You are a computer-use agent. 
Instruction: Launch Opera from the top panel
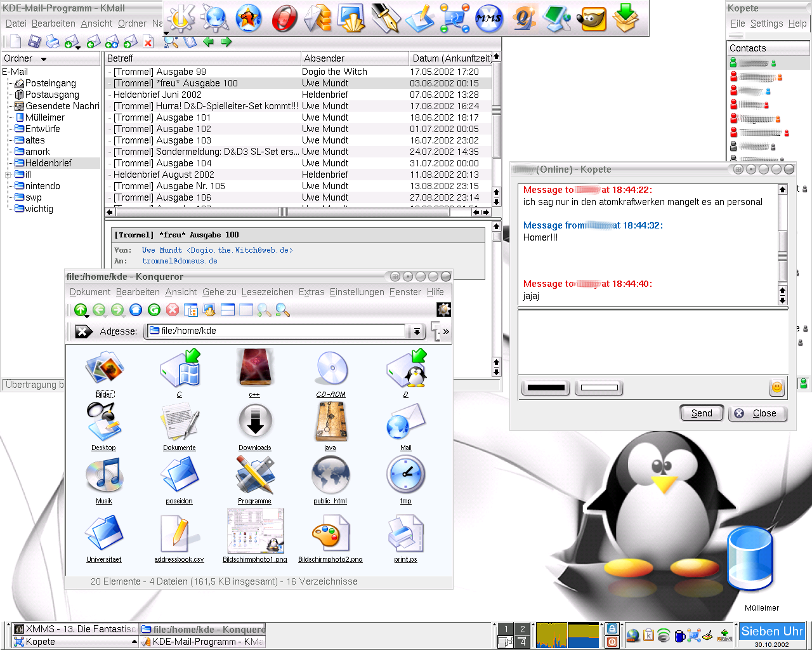click(x=284, y=18)
